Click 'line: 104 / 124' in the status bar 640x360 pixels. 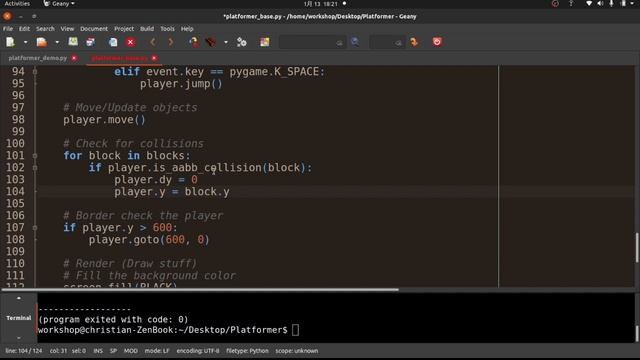[24, 351]
